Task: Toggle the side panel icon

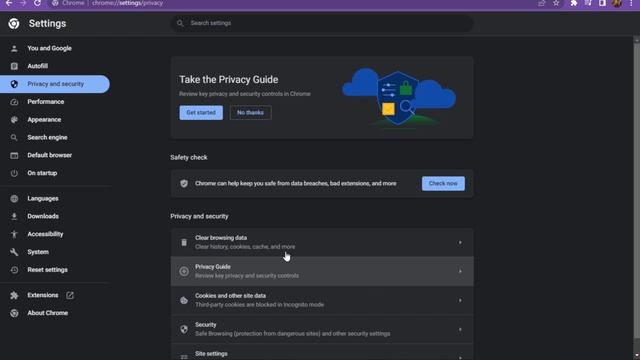Action: point(602,3)
